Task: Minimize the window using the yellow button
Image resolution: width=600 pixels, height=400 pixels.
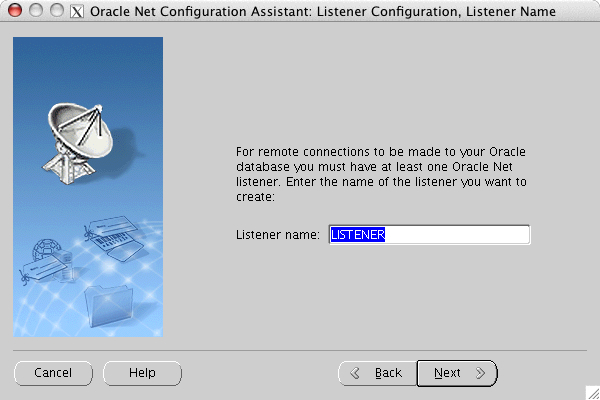Action: [35, 11]
